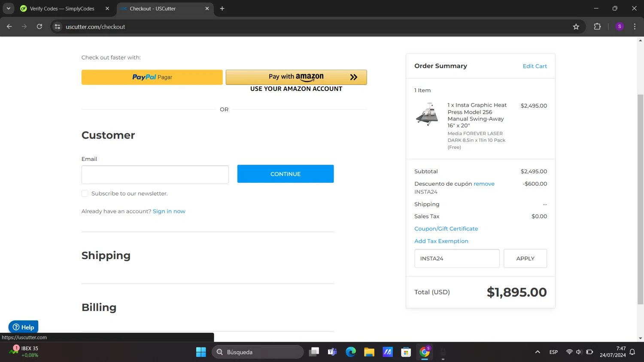Close the Verify Codes SimplyCodes tab
Viewport: 644px width, 362px height.
click(x=107, y=9)
